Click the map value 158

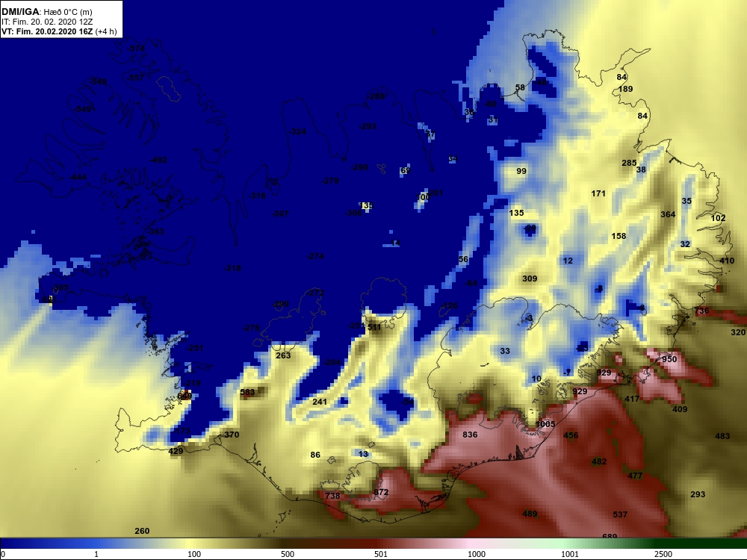coord(619,236)
